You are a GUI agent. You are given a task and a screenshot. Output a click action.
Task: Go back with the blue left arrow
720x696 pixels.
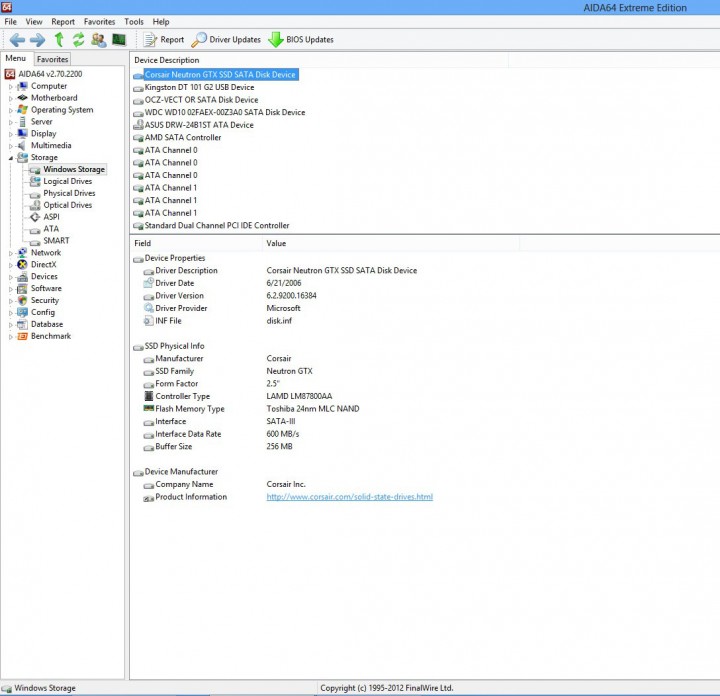tap(17, 40)
